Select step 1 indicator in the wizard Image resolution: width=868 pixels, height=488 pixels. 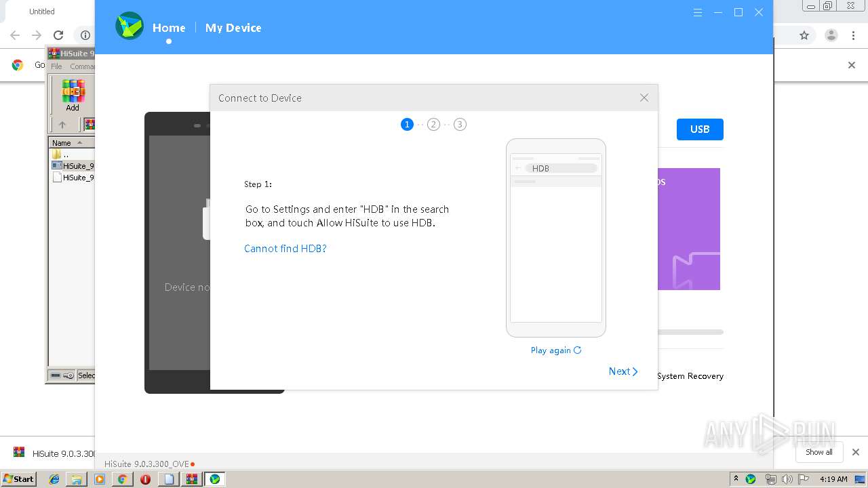(x=407, y=124)
